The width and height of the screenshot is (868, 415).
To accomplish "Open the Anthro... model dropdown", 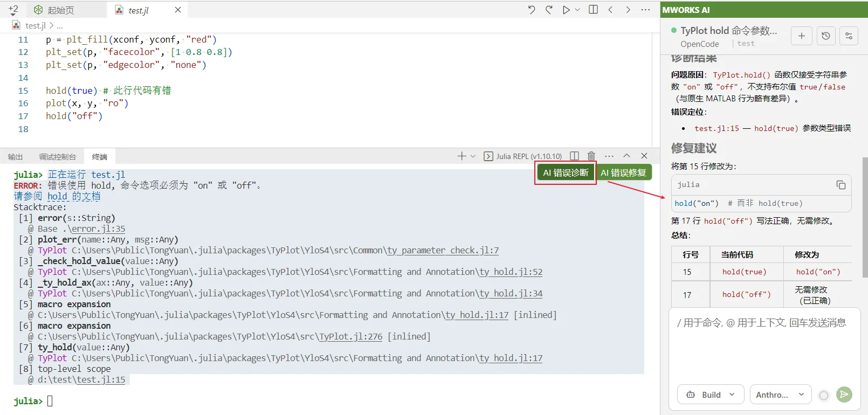I will coord(780,395).
